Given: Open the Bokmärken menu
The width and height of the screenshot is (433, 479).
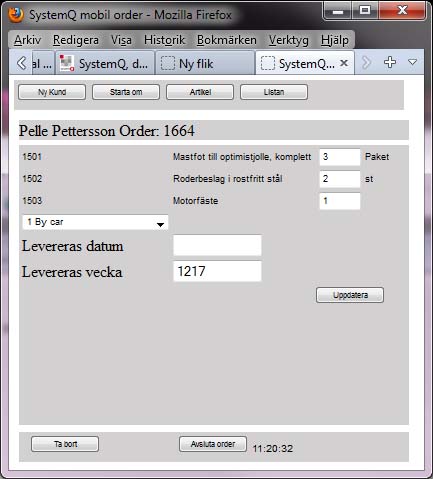Looking at the screenshot, I should pyautogui.click(x=227, y=40).
